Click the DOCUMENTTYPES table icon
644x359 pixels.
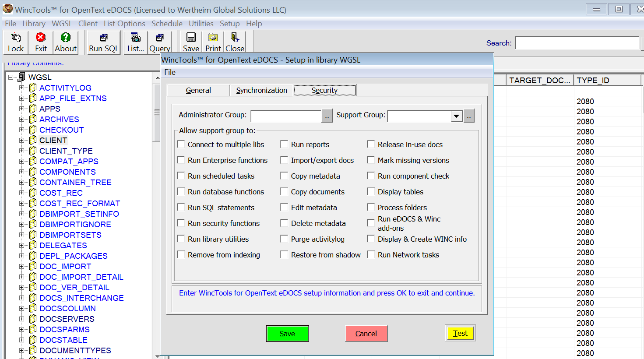(x=32, y=351)
